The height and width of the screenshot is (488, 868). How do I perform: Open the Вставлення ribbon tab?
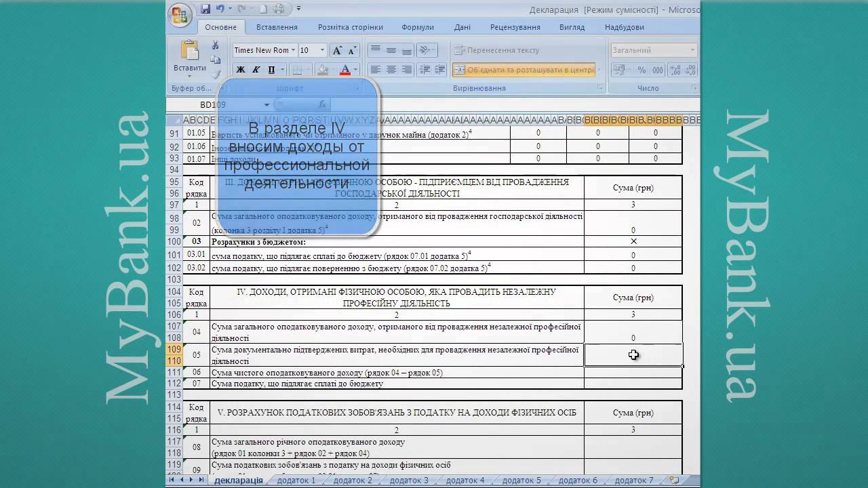pyautogui.click(x=277, y=27)
